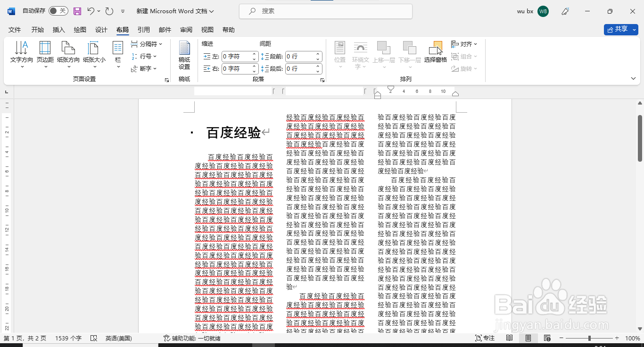Screen dimensions: 644x347
Task: Open the 文字方向 text direction tool
Action: click(x=21, y=54)
